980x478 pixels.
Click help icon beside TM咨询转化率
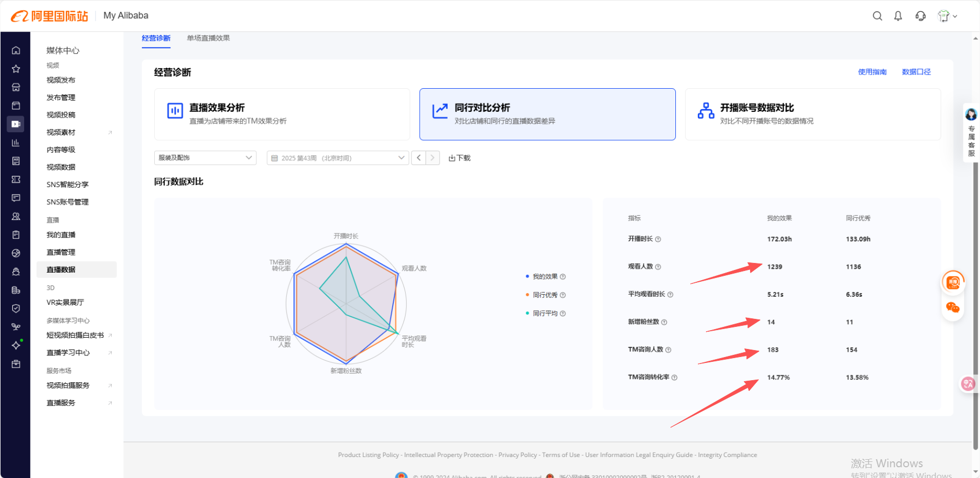674,377
